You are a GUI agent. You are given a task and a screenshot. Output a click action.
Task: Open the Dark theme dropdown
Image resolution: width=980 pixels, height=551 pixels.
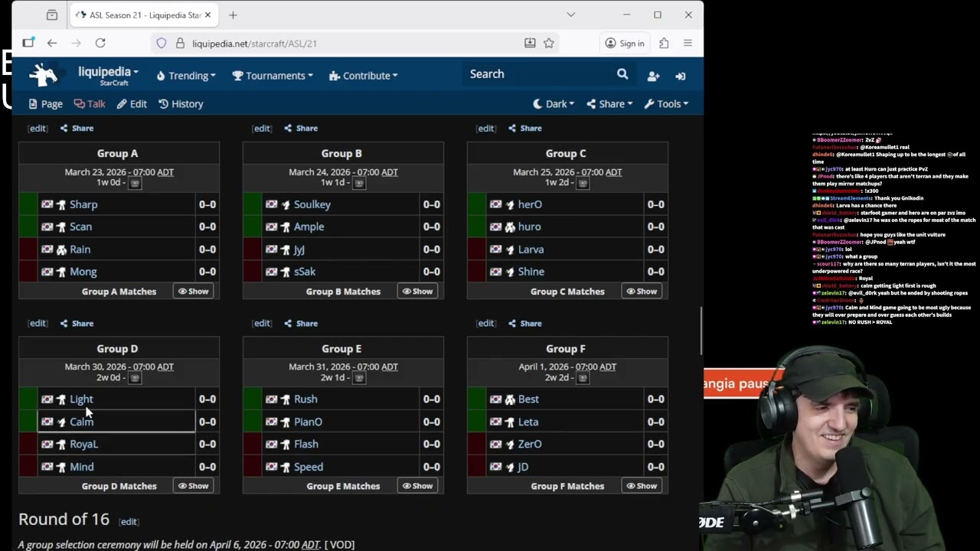coord(554,104)
